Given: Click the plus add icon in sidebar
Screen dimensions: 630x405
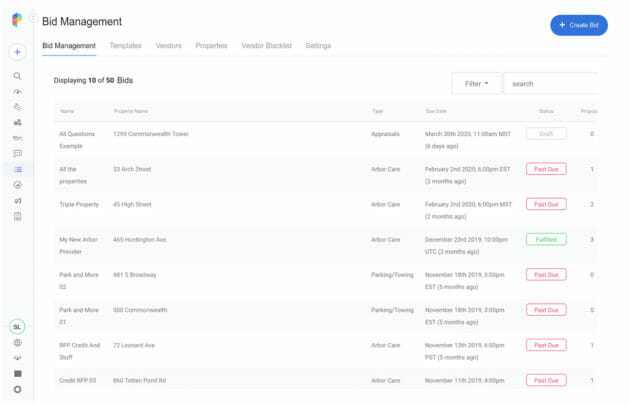Looking at the screenshot, I should click(17, 52).
